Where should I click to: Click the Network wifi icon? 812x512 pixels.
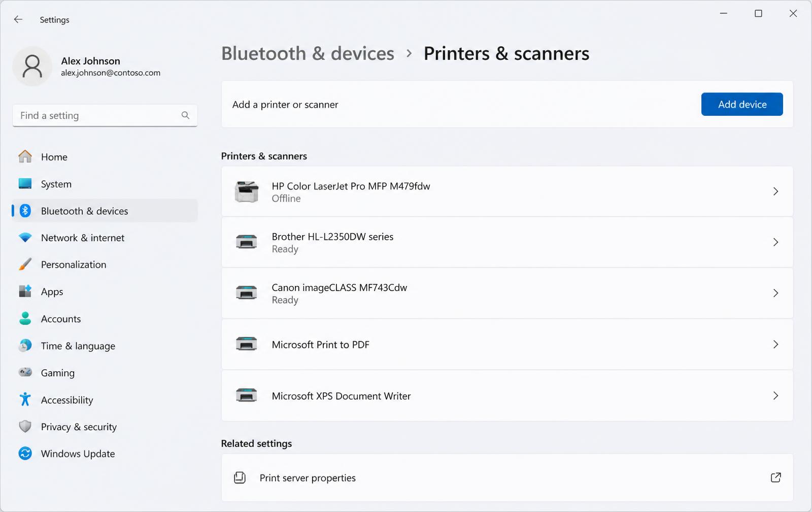(25, 238)
